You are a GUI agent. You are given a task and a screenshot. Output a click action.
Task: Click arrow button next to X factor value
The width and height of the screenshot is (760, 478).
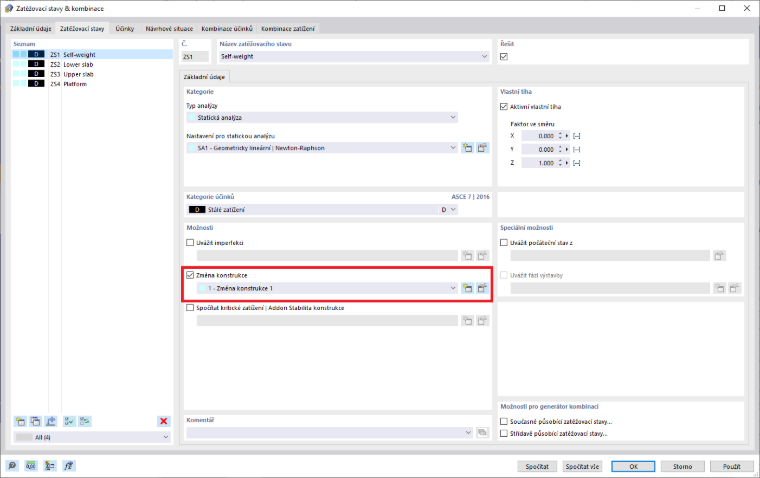(567, 136)
